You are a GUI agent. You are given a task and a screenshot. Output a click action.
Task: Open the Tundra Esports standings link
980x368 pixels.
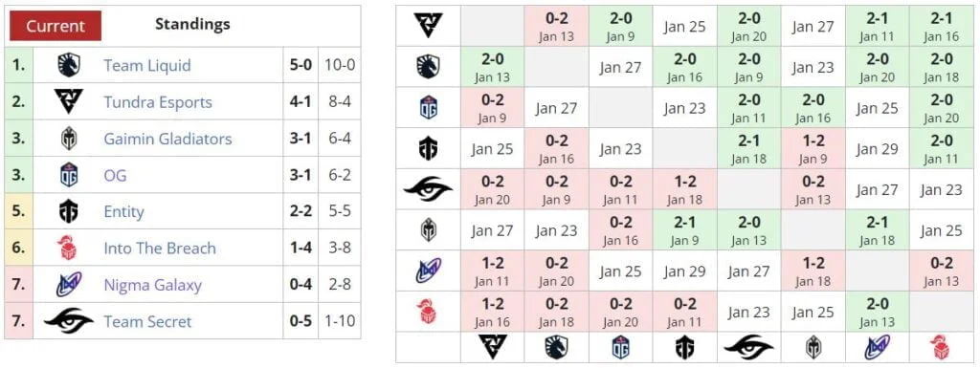158,102
